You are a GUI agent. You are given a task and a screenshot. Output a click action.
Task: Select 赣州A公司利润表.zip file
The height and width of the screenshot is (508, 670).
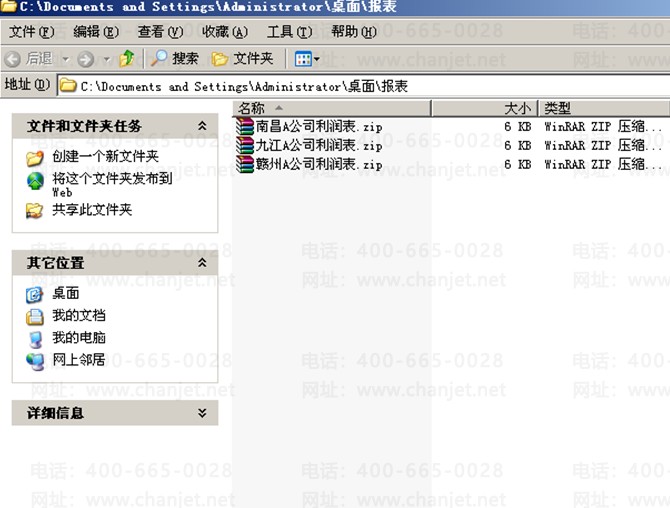pyautogui.click(x=318, y=164)
